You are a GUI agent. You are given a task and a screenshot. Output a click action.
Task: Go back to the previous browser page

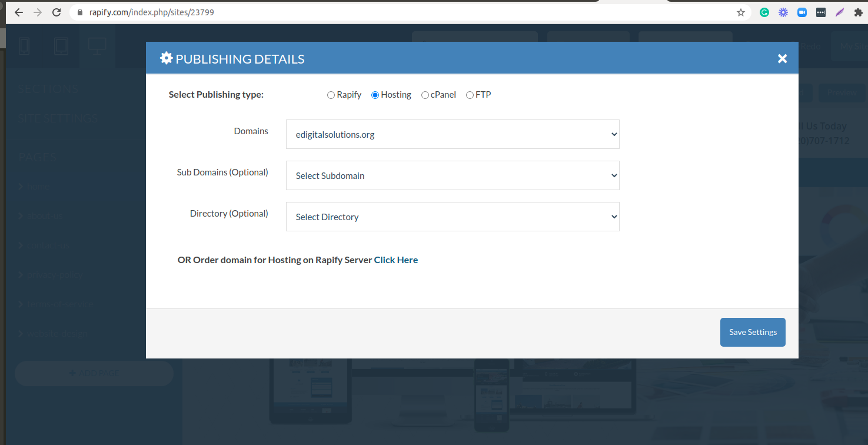click(18, 12)
